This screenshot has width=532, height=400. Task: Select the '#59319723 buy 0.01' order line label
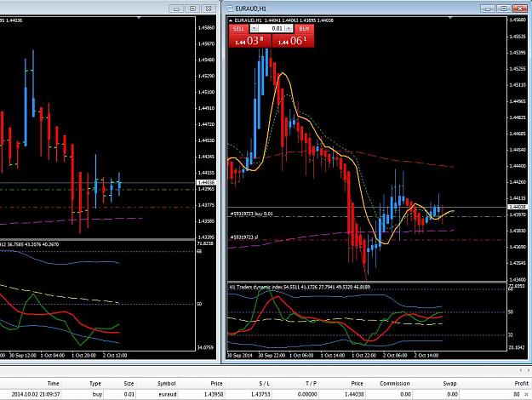[251, 214]
